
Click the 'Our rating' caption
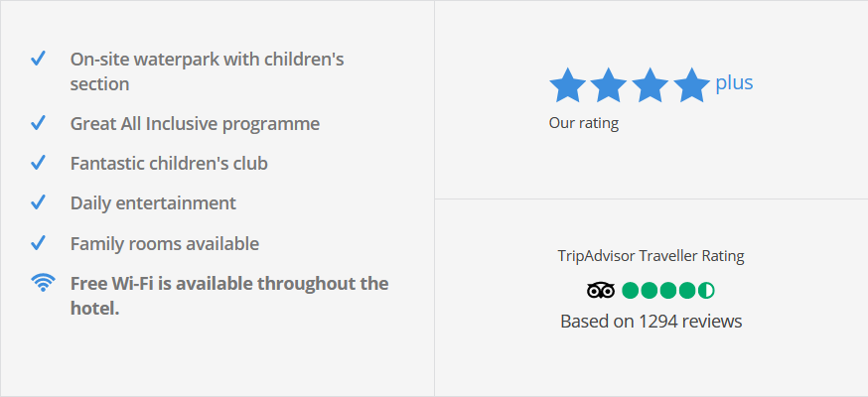point(584,123)
